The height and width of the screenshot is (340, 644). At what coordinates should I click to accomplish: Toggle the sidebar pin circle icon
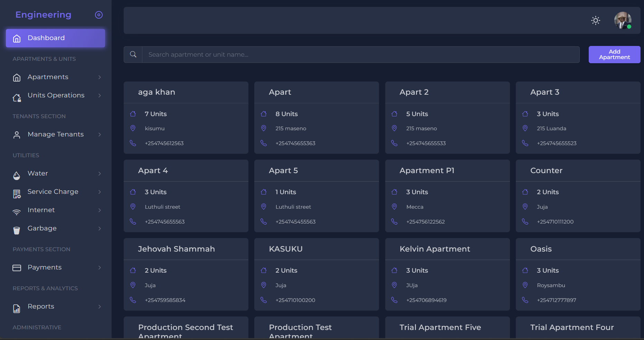coord(99,15)
